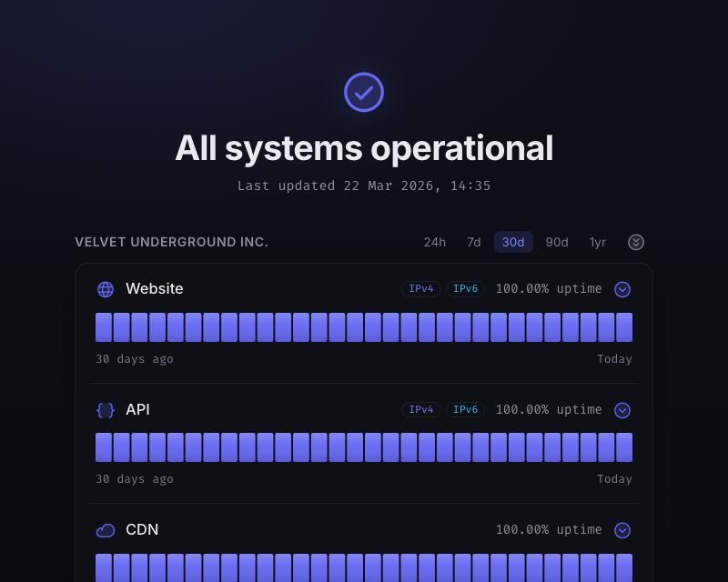
Task: Click the first CDN uptime bar
Action: [x=104, y=567]
